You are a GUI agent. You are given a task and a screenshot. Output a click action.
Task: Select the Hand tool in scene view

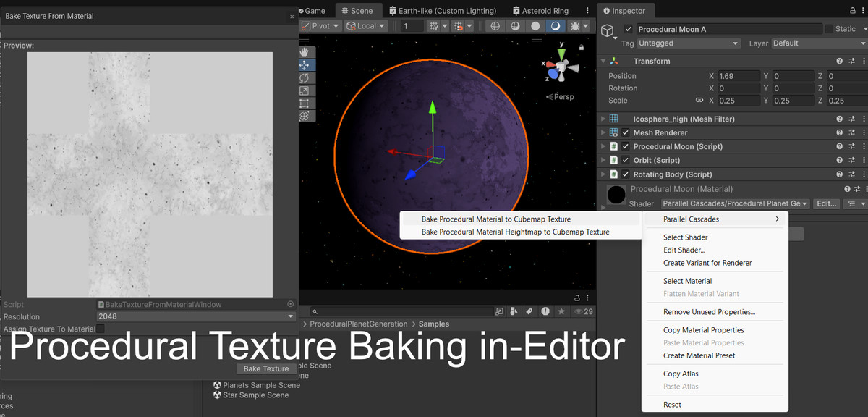pyautogui.click(x=305, y=52)
